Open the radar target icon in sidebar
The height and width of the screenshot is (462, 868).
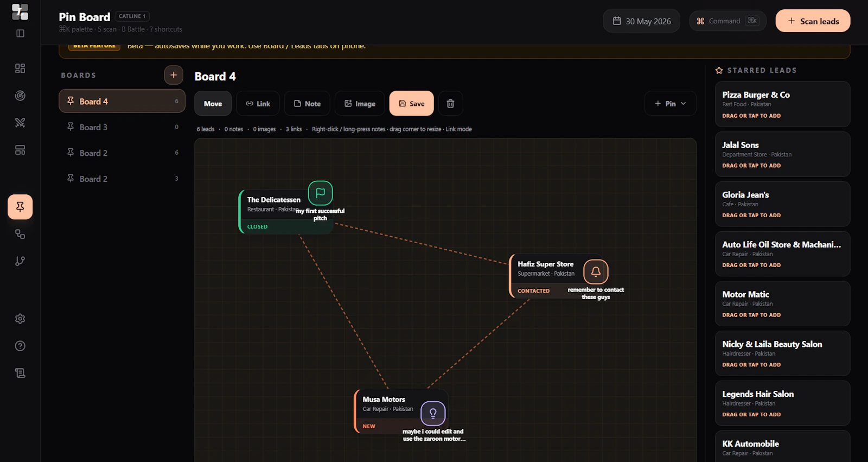click(20, 96)
